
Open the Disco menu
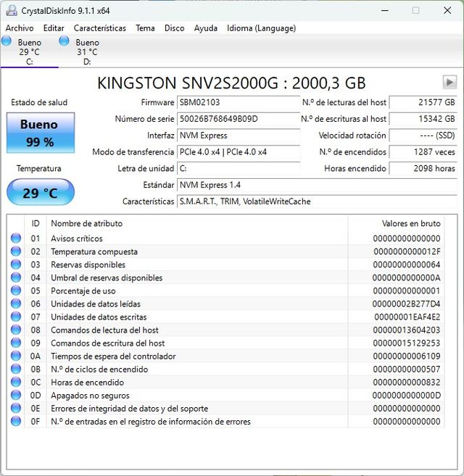point(174,28)
